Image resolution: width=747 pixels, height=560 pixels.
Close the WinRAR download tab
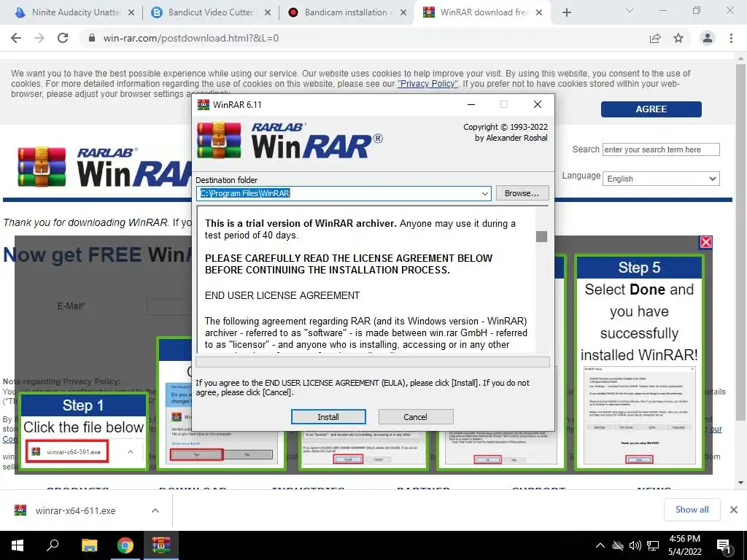tap(539, 13)
